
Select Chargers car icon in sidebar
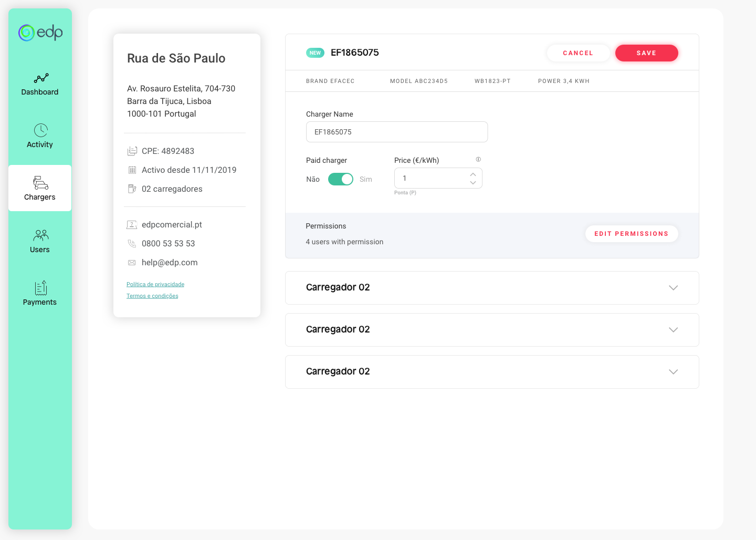point(41,183)
